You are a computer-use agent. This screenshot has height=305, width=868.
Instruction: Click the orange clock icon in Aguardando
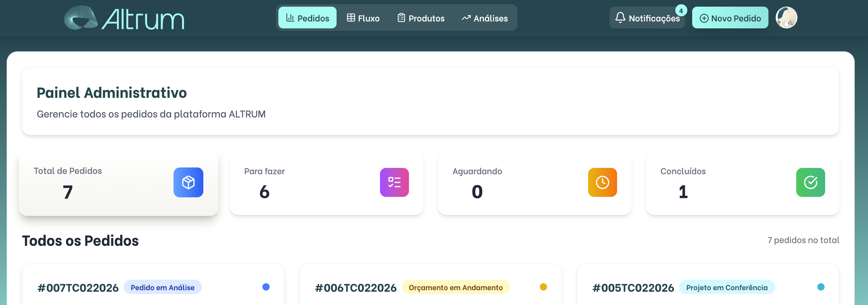[602, 182]
